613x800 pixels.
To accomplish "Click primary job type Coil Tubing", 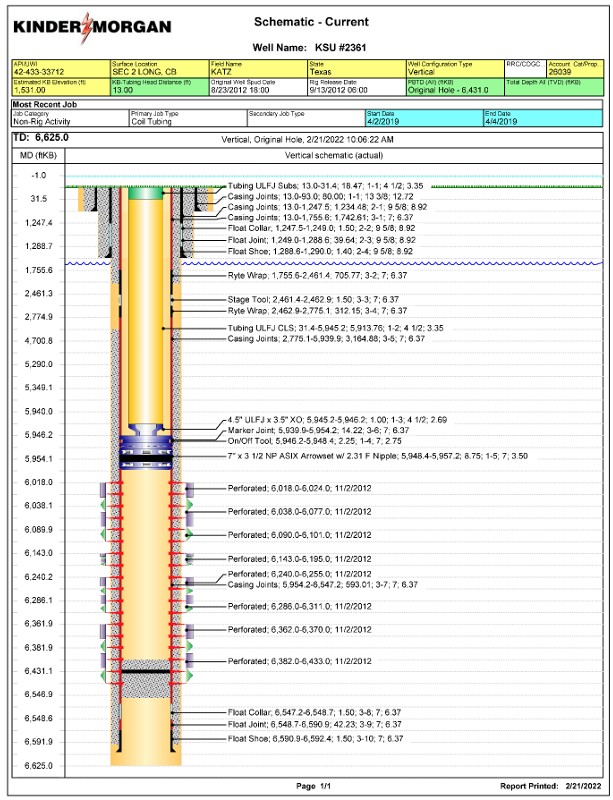I will point(152,122).
